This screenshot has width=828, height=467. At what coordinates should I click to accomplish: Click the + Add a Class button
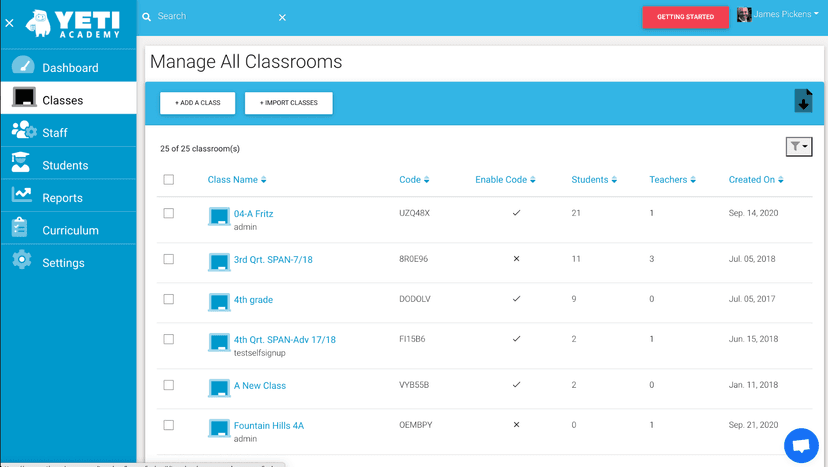point(197,103)
